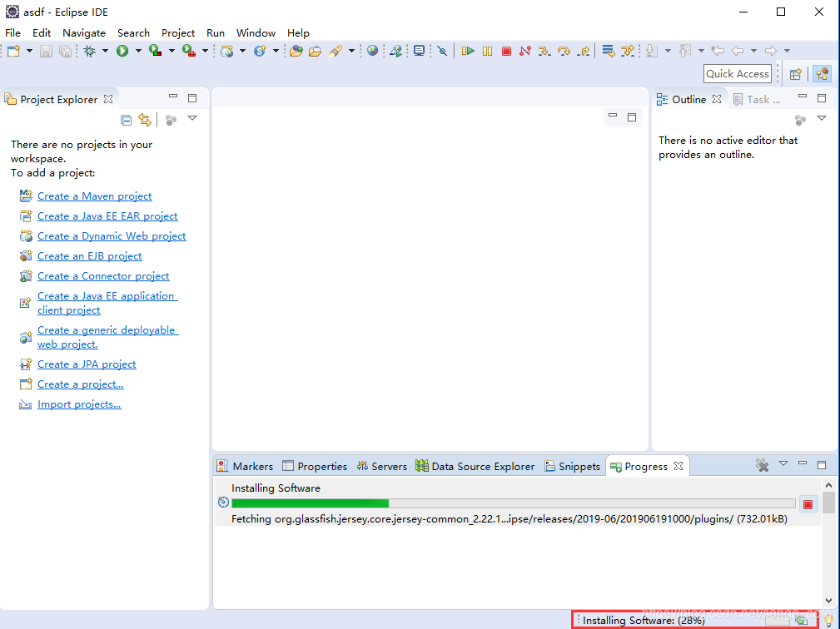Click the Debug bug icon in toolbar
840x629 pixels.
coord(89,51)
